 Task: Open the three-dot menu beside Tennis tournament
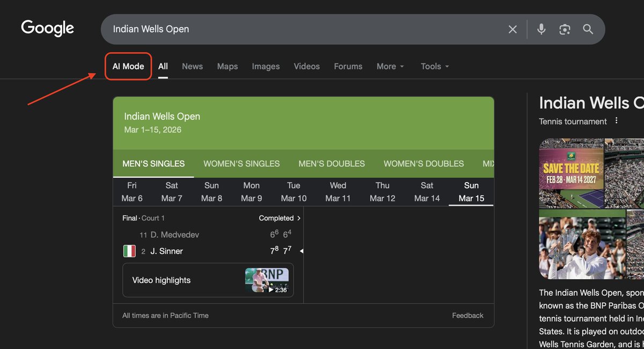click(617, 121)
